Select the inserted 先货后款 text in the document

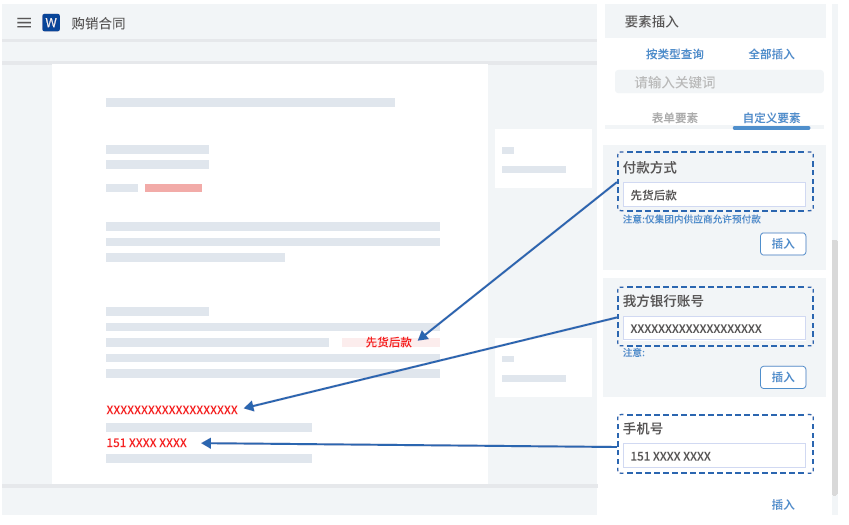pos(389,342)
